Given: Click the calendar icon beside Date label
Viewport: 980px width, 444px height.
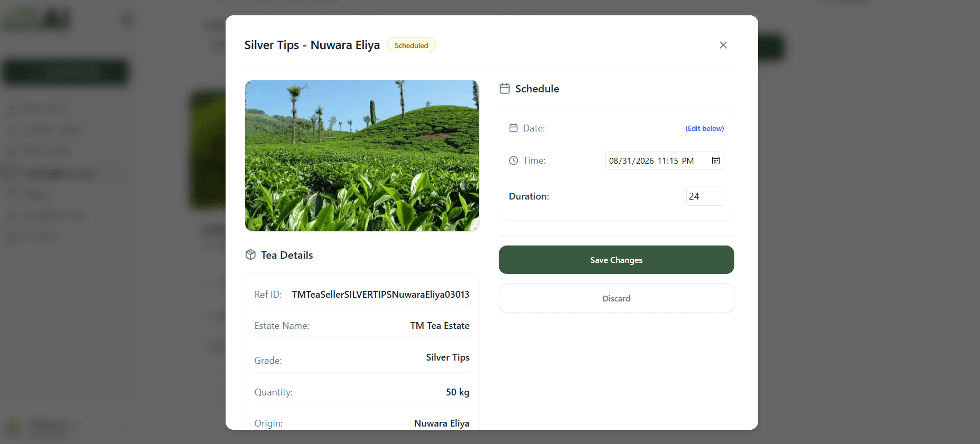Looking at the screenshot, I should point(514,128).
